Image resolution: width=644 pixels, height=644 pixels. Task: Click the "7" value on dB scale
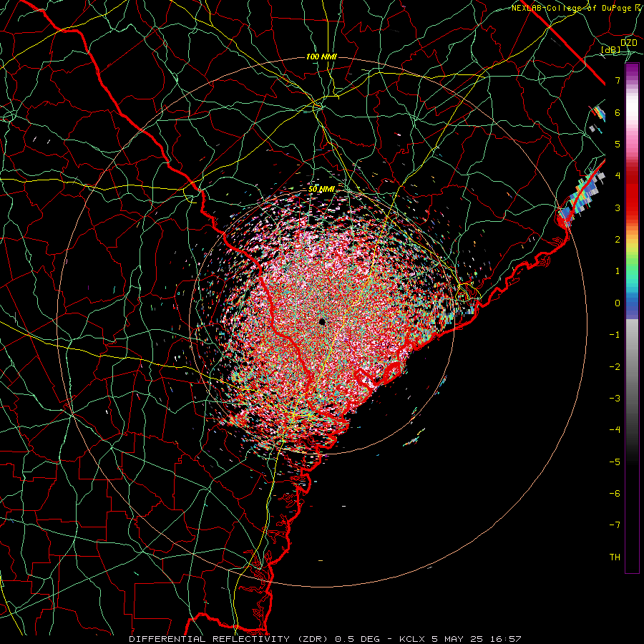point(618,80)
